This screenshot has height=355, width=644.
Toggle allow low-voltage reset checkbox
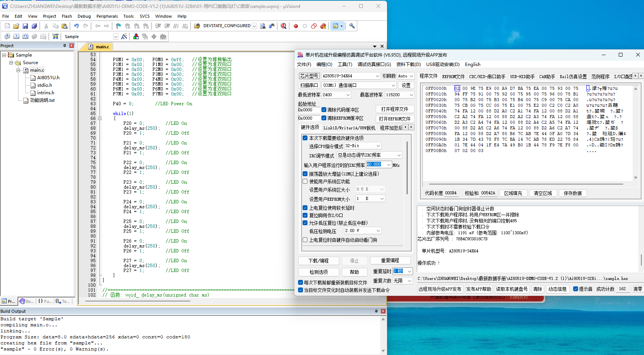pos(305,223)
